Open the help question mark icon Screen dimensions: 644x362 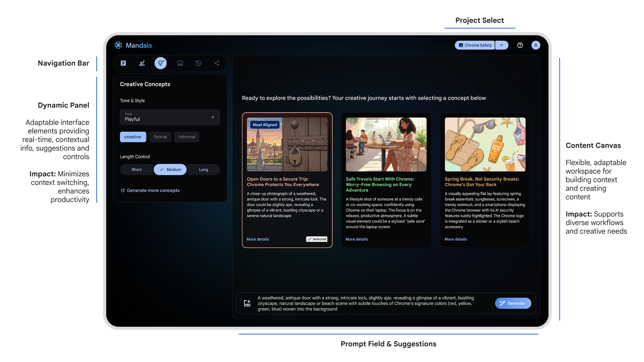click(x=520, y=45)
